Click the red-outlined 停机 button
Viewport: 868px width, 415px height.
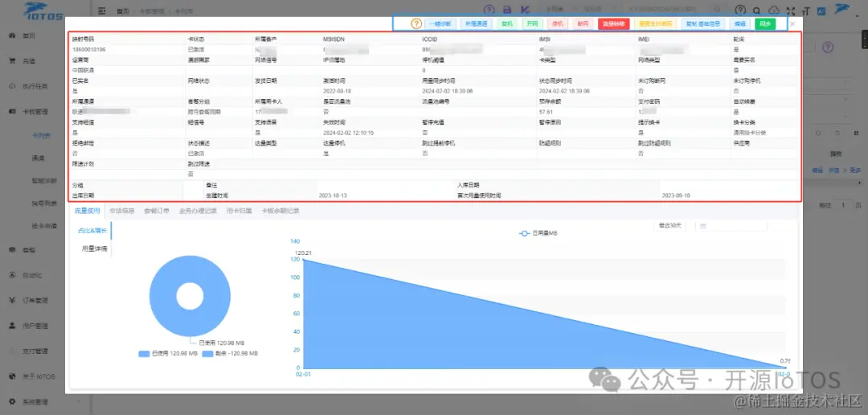click(x=558, y=24)
